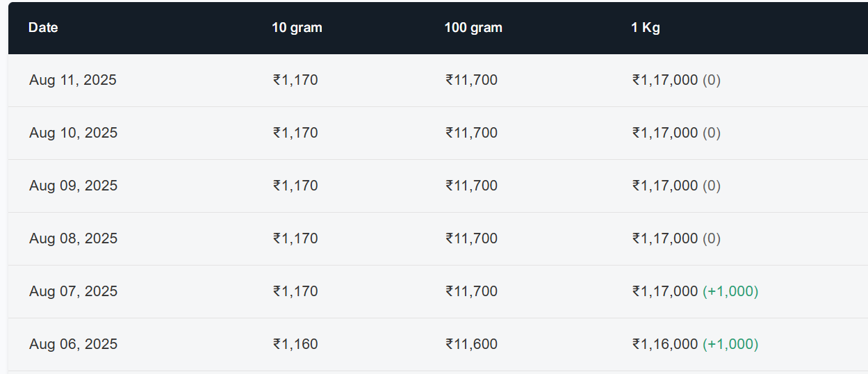Click the 100 gram column header
Viewport: 868px width, 374px height.
click(x=473, y=28)
